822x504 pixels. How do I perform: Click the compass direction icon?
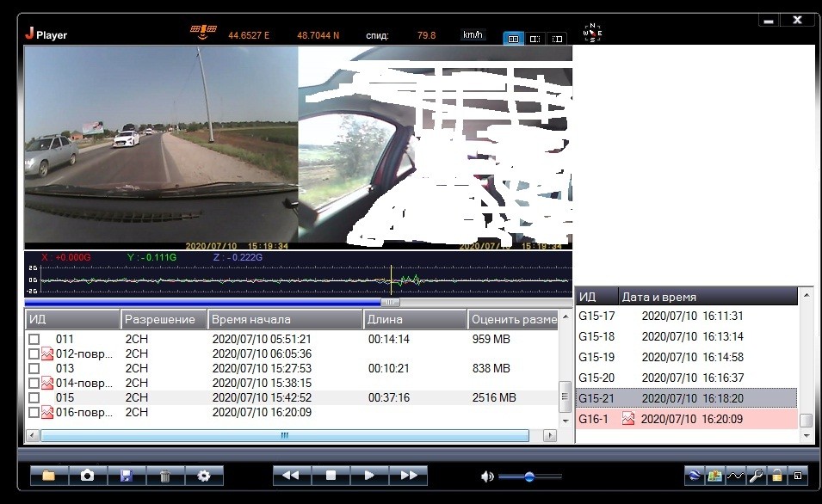point(592,33)
